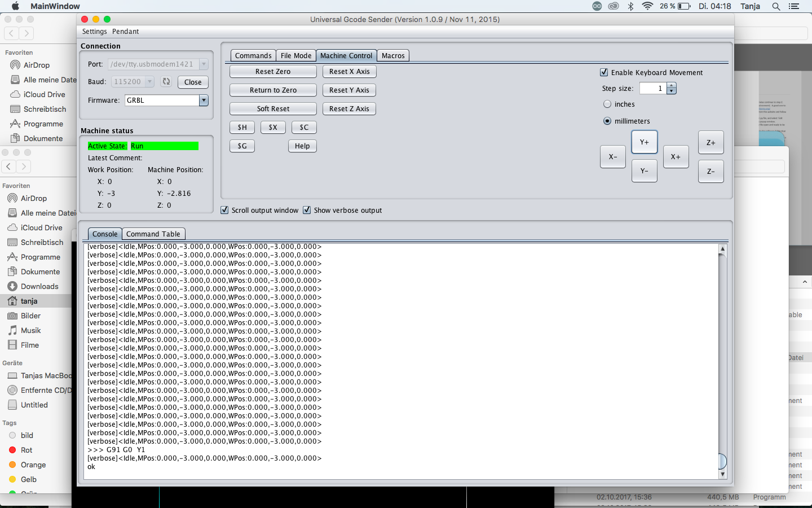Decrease step size with down arrow
812x508 pixels.
point(671,91)
